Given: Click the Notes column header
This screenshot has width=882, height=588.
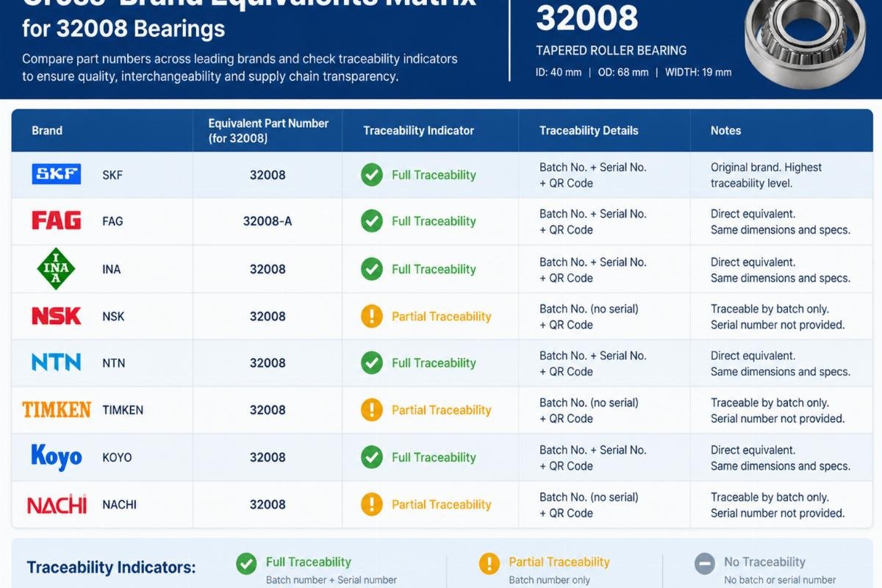Looking at the screenshot, I should 725,130.
